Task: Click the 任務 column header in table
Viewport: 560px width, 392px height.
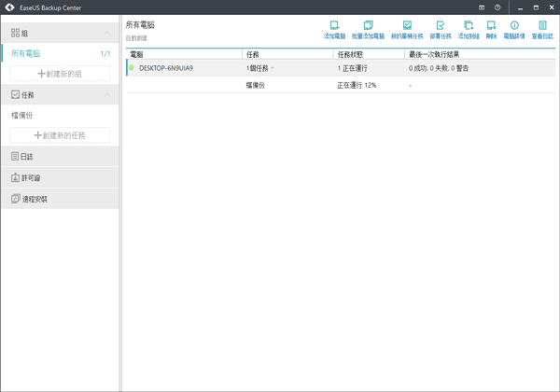Action: [x=287, y=54]
